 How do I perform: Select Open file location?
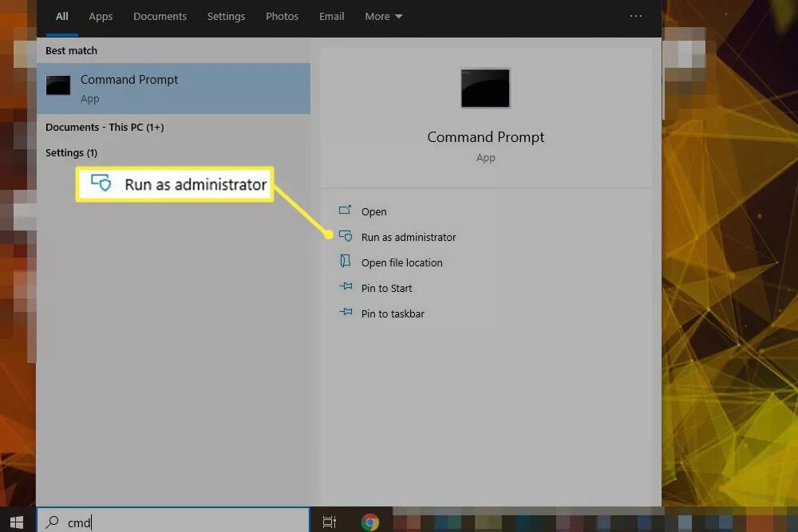coord(401,262)
